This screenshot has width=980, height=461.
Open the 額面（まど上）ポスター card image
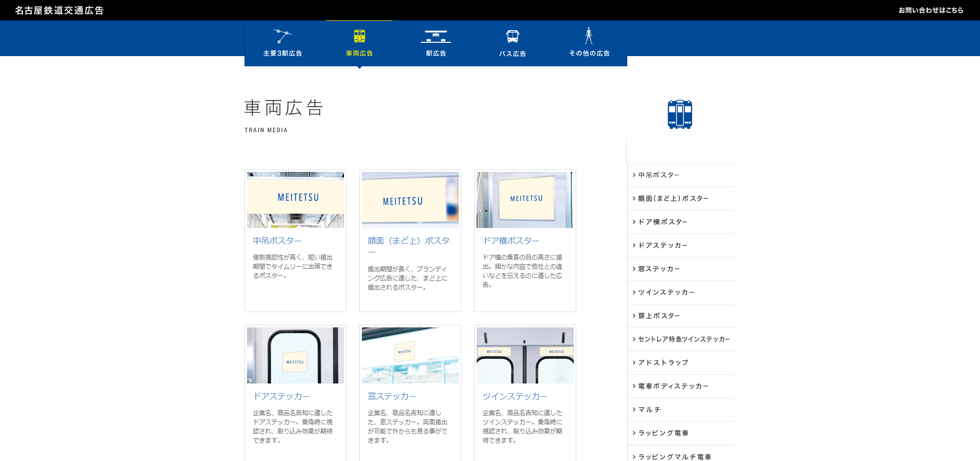tap(410, 199)
